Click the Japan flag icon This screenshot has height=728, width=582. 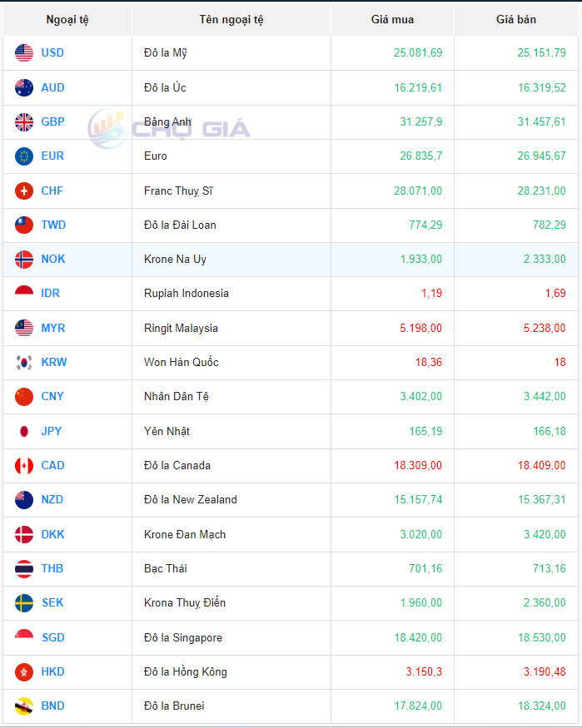click(x=24, y=431)
